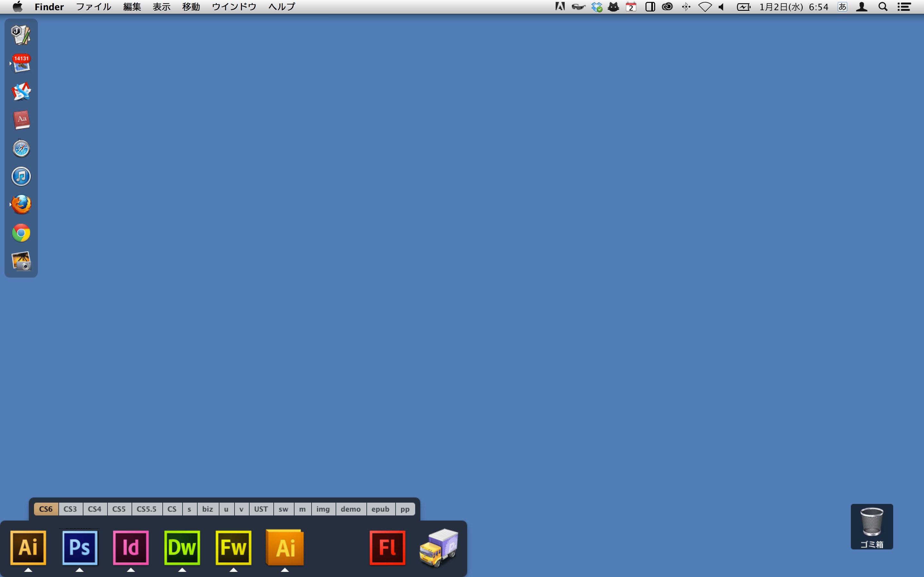Open the ウインドウ menu

[x=234, y=7]
